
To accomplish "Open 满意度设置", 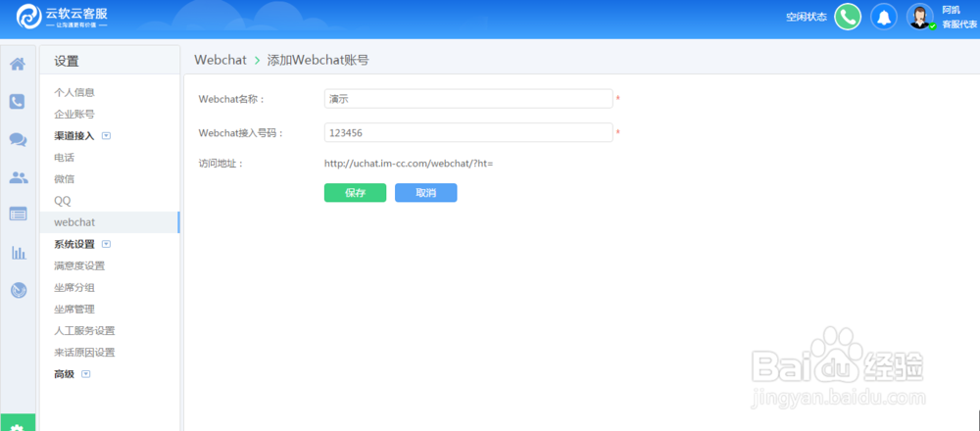I will pos(79,266).
